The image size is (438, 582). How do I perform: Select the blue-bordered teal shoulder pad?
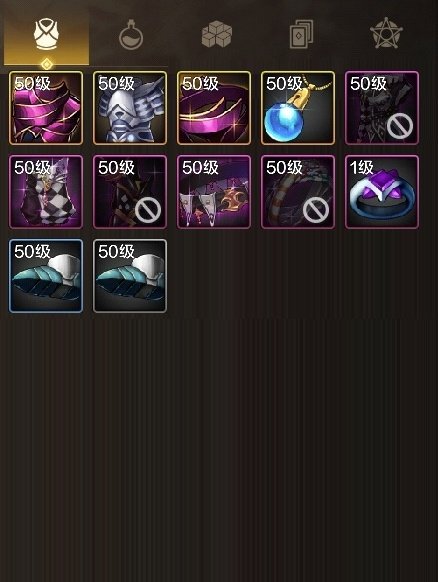pyautogui.click(x=46, y=276)
